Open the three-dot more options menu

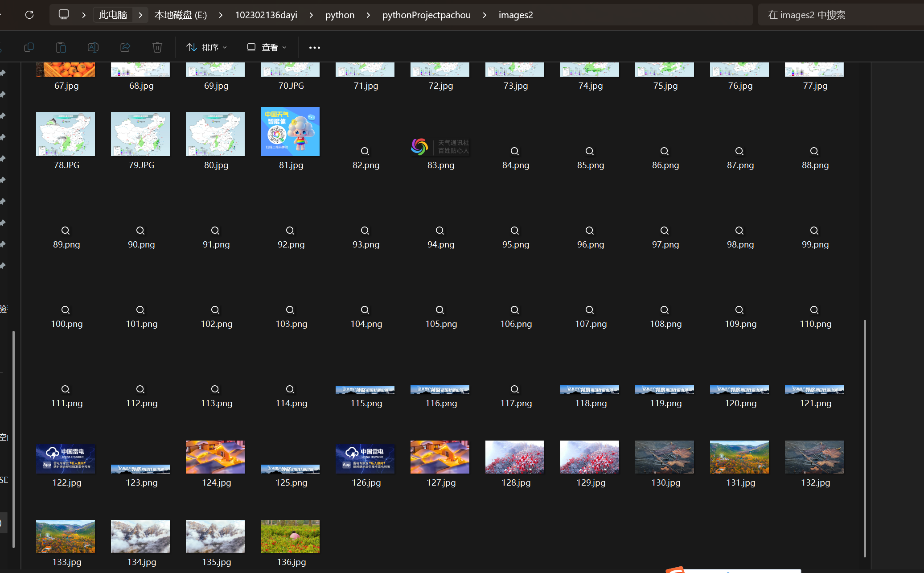tap(315, 47)
